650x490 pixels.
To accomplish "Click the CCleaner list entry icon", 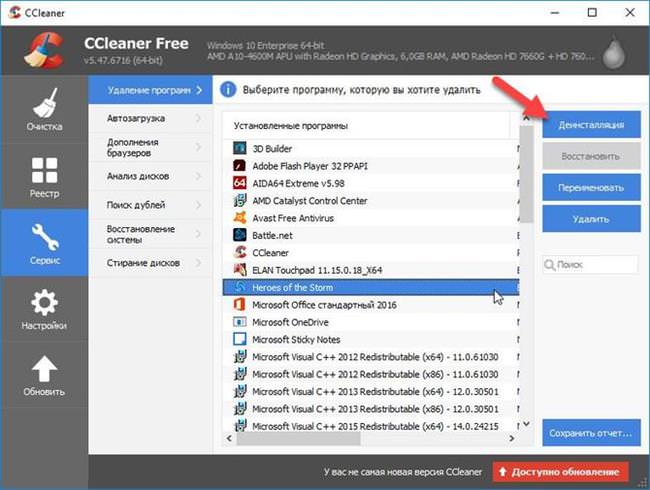I will [240, 252].
